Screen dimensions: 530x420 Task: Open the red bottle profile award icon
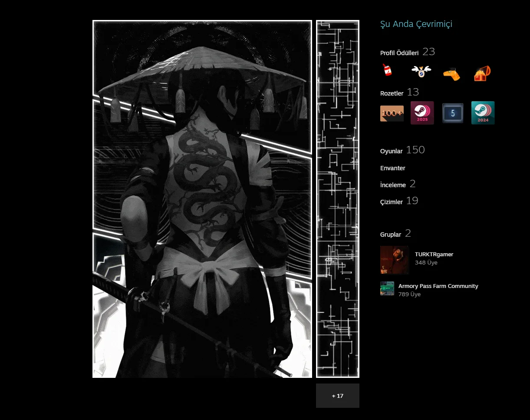coord(387,70)
